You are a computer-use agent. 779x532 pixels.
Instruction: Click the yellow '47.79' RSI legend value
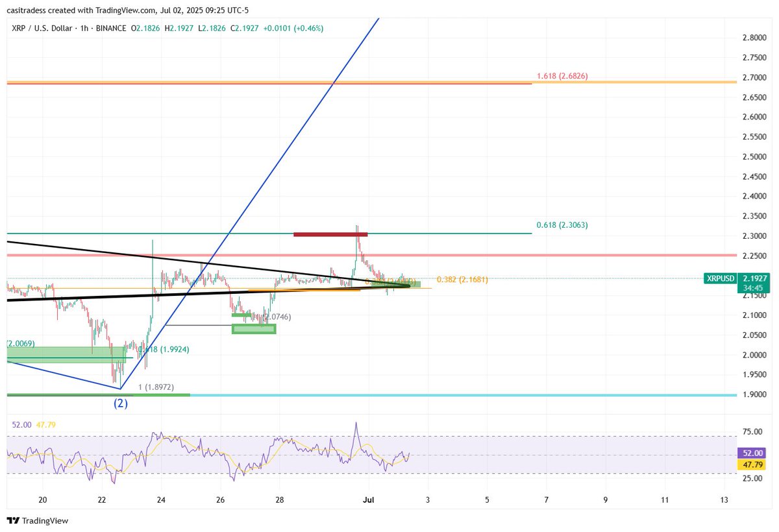tap(45, 425)
